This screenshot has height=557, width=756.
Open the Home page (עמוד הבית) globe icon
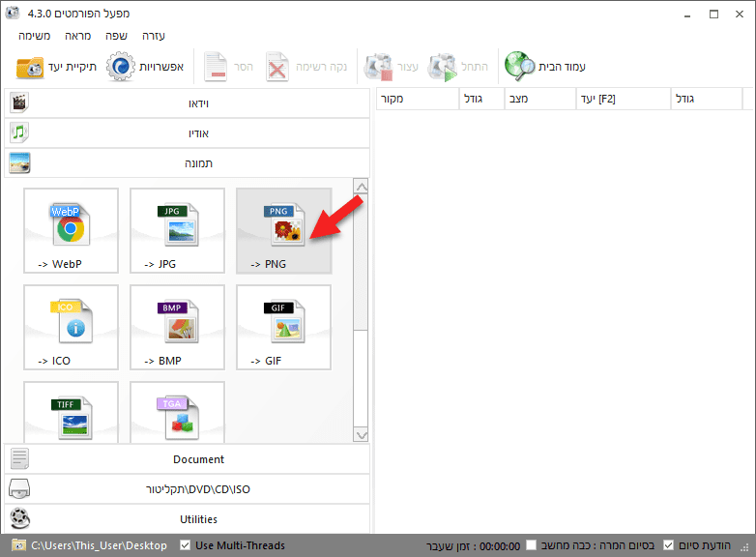tap(519, 67)
